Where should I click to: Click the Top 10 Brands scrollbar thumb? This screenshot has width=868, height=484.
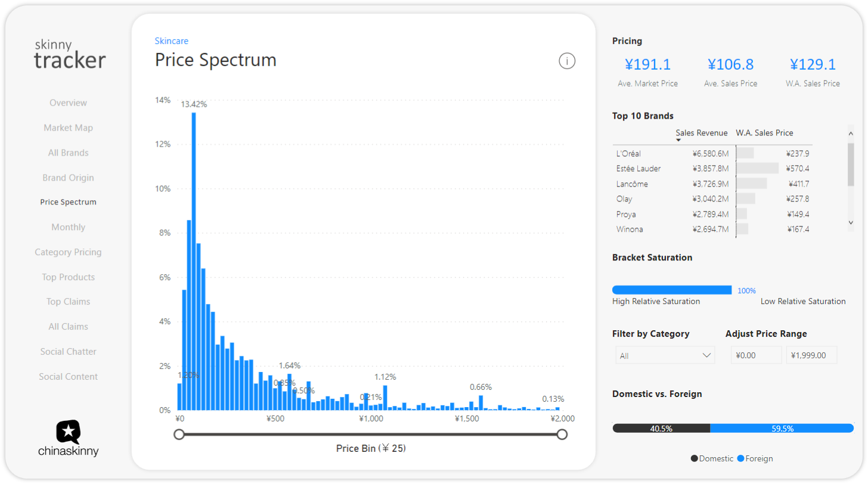pyautogui.click(x=851, y=164)
